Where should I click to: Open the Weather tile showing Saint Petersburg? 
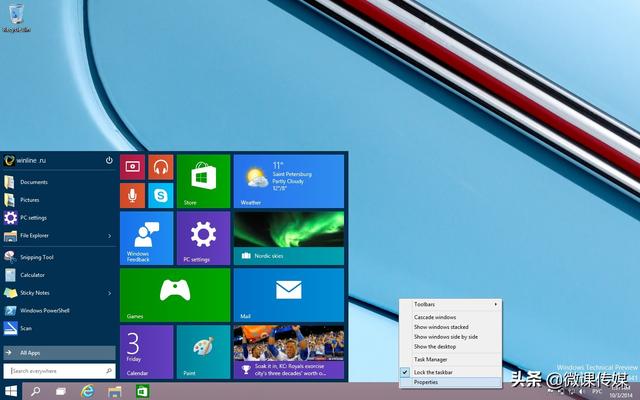289,181
